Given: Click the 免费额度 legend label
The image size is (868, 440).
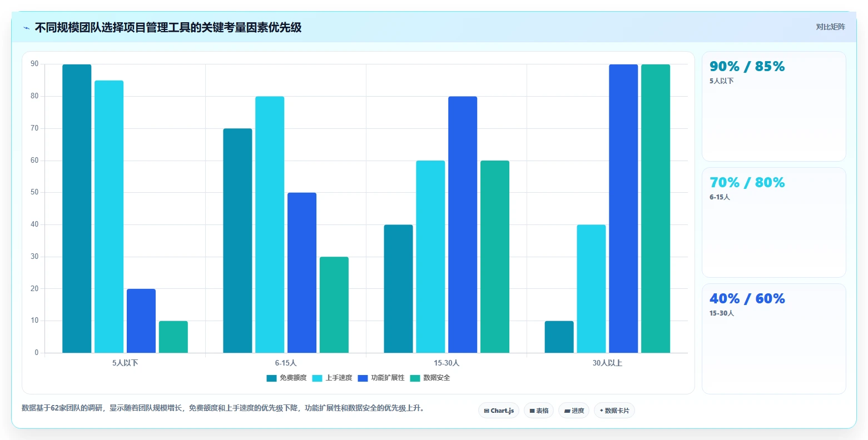Looking at the screenshot, I should click(x=293, y=378).
